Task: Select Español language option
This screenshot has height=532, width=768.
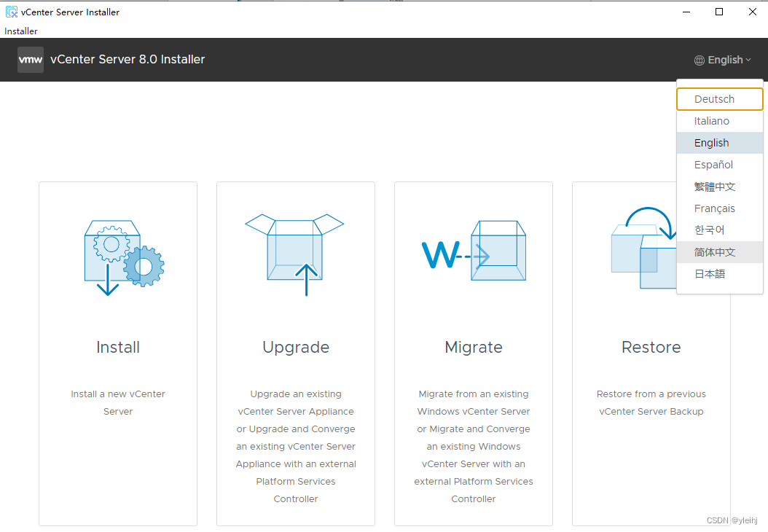Action: click(719, 165)
